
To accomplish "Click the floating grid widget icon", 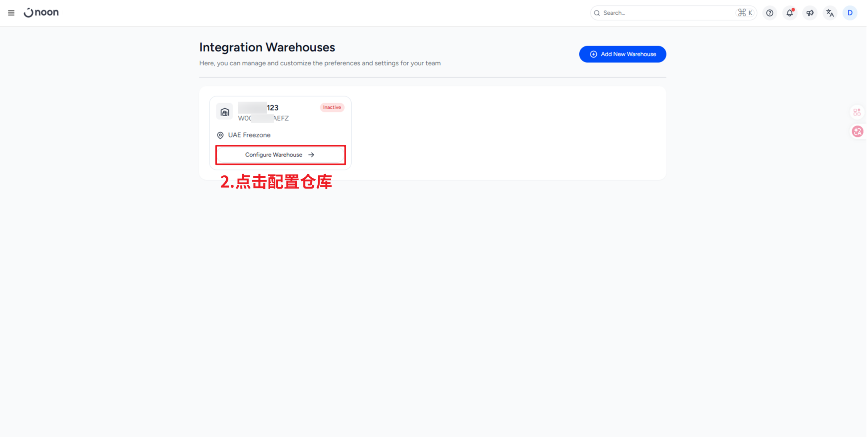I will coord(857,112).
